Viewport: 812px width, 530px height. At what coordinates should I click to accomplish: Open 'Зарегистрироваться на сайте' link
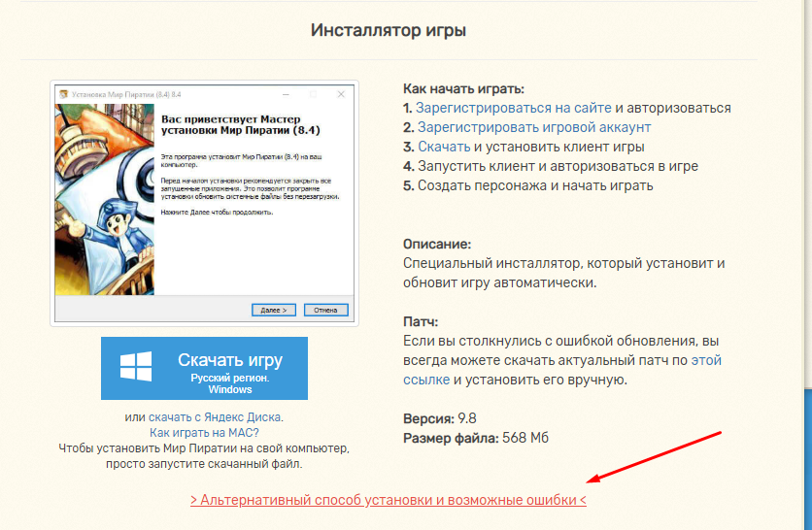tap(513, 108)
